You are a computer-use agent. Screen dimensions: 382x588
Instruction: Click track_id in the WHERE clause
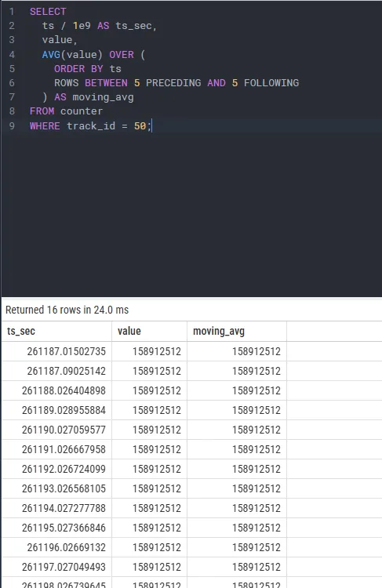91,126
